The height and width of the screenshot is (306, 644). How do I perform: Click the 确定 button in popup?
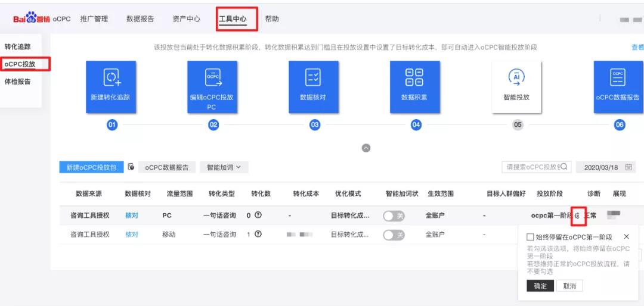point(540,286)
